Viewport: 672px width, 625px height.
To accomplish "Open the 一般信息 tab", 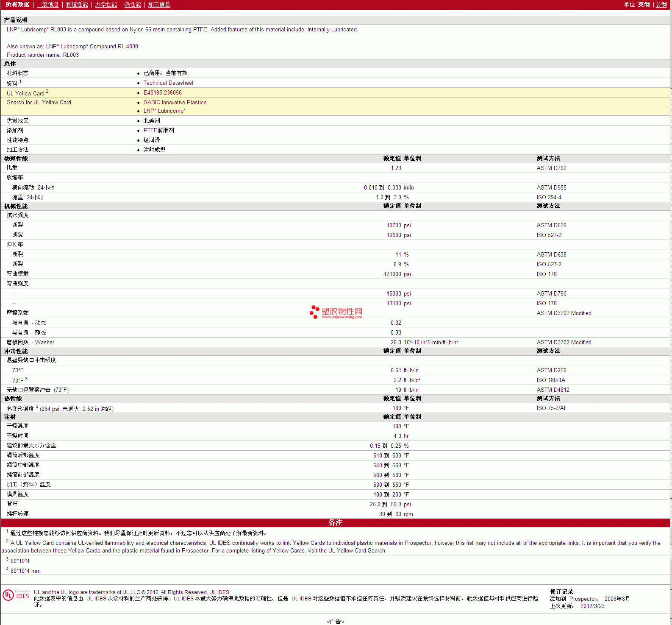I will coord(47,4).
